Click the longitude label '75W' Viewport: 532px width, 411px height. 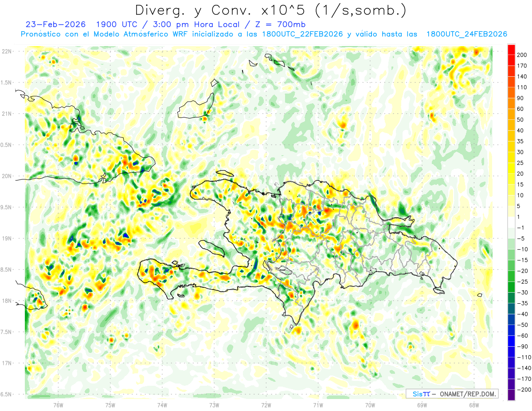(110, 405)
